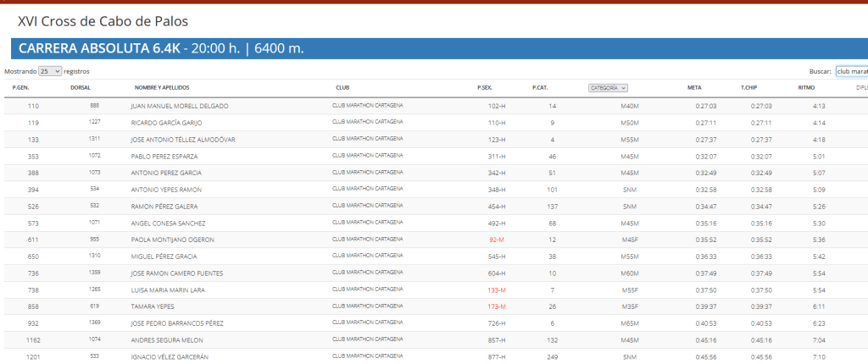This screenshot has width=868, height=364.
Task: Click bib number 1311
Action: coord(94,140)
